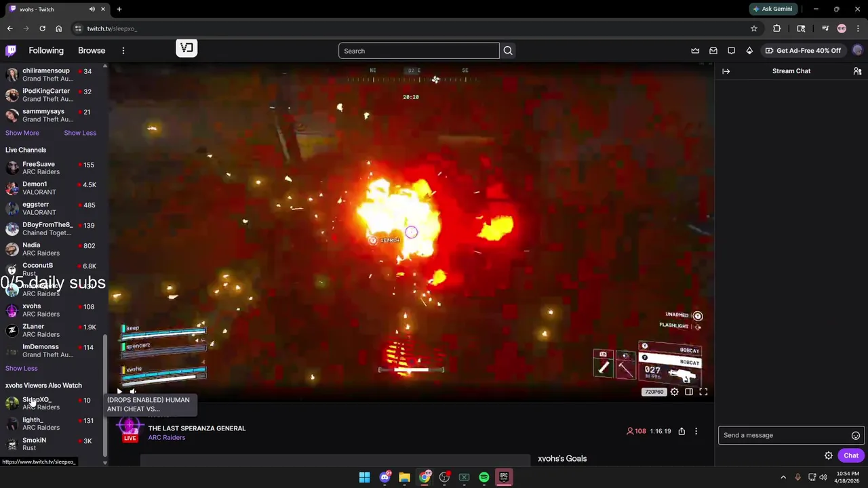Open FreeSuave live channel
868x488 pixels.
(x=53, y=168)
